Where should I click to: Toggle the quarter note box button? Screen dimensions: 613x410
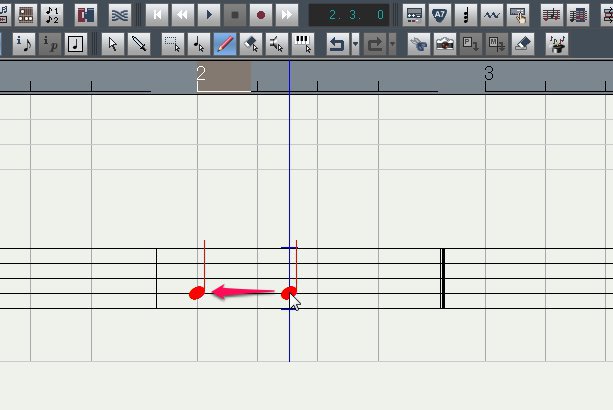tap(76, 45)
